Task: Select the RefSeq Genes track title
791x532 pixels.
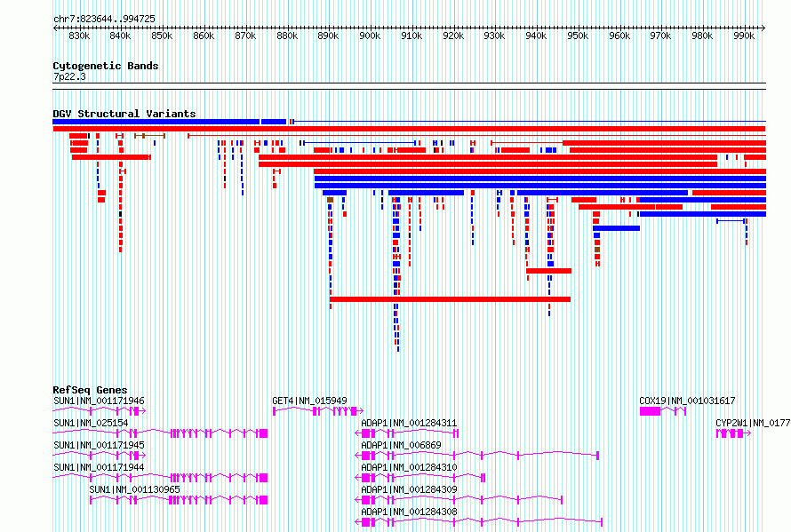Action: pos(90,390)
